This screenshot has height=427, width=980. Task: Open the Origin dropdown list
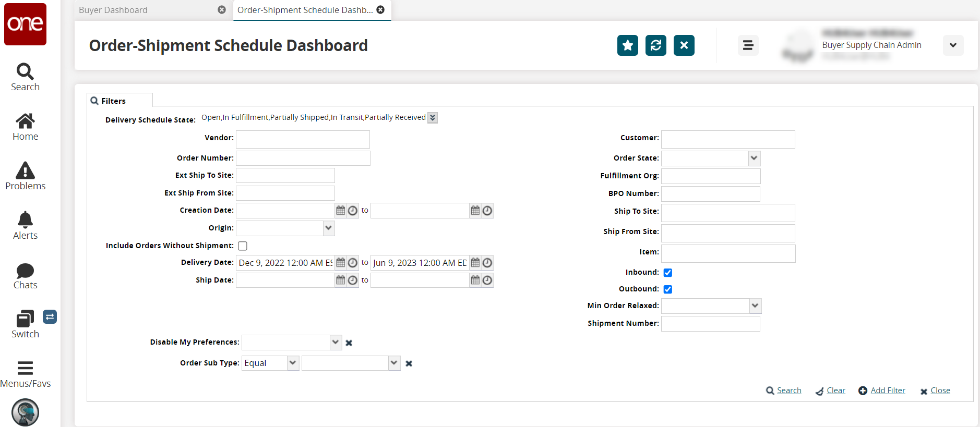328,228
